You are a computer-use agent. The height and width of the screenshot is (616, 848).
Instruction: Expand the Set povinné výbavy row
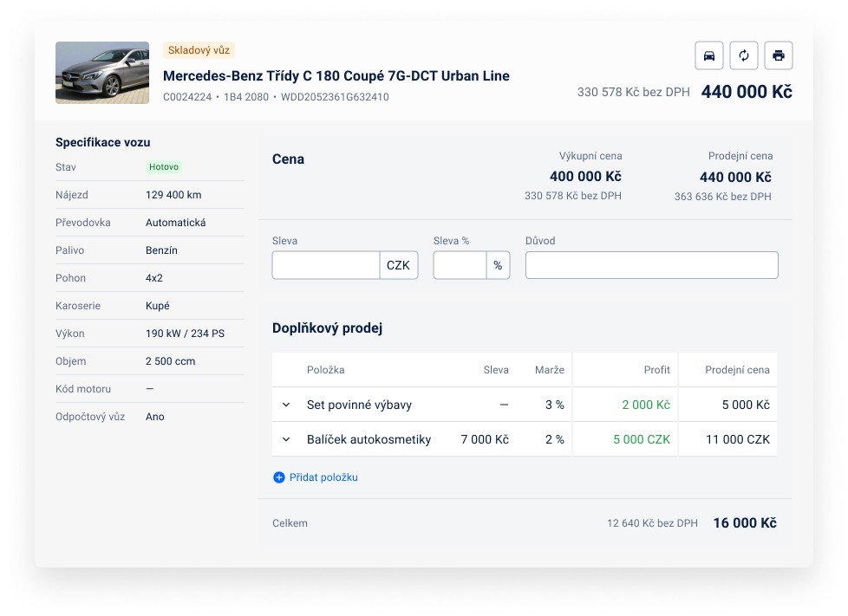click(x=286, y=405)
